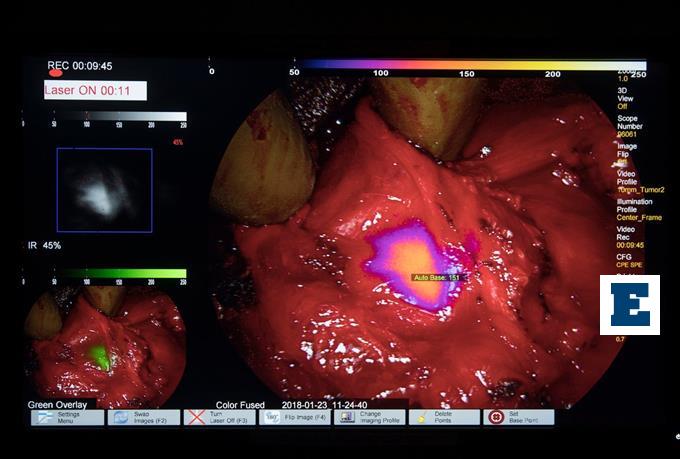The width and height of the screenshot is (680, 459).
Task: Click the Delete Points icon
Action: coord(421,418)
